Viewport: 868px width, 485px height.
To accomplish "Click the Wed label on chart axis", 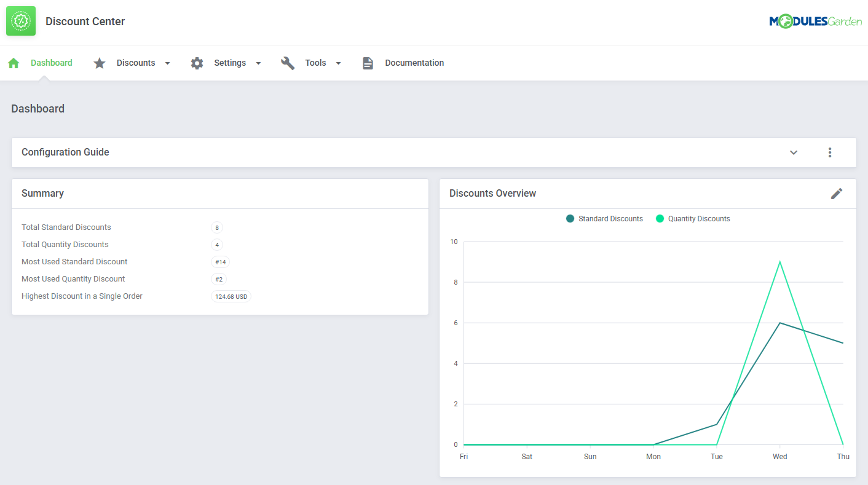I will point(780,457).
